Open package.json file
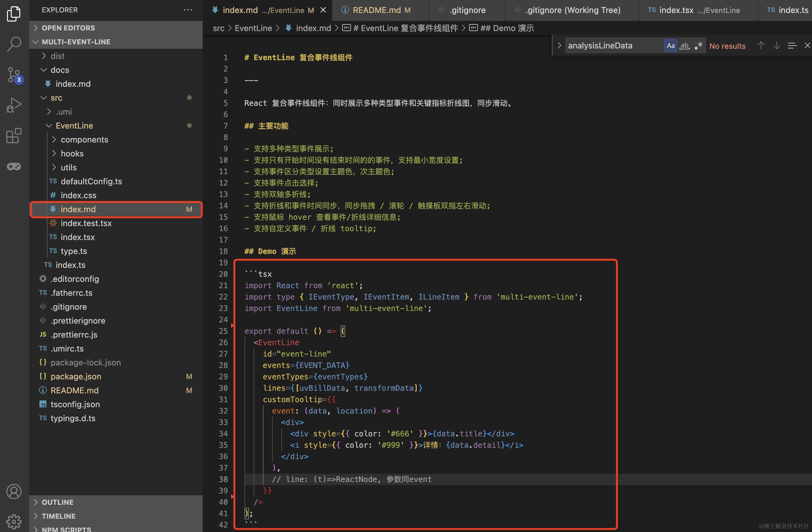Screen dimensions: 812x532 (116, 377)
